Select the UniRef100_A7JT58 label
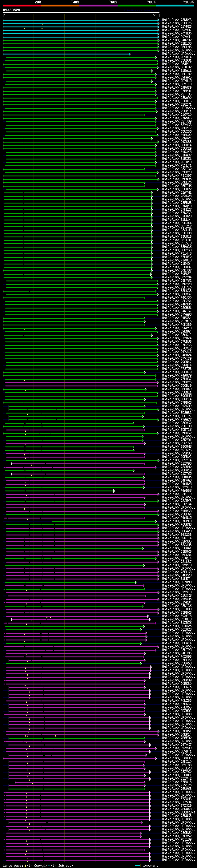 click(176, 369)
